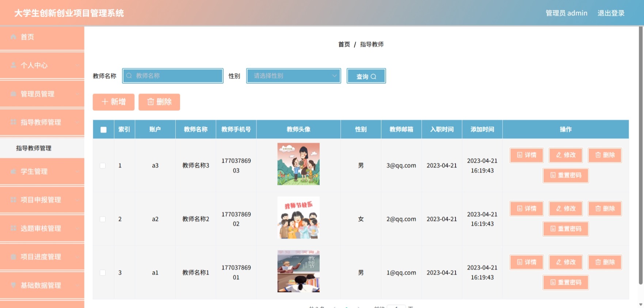The width and height of the screenshot is (644, 308).
Task: Click 退出登录 to log out
Action: 611,13
